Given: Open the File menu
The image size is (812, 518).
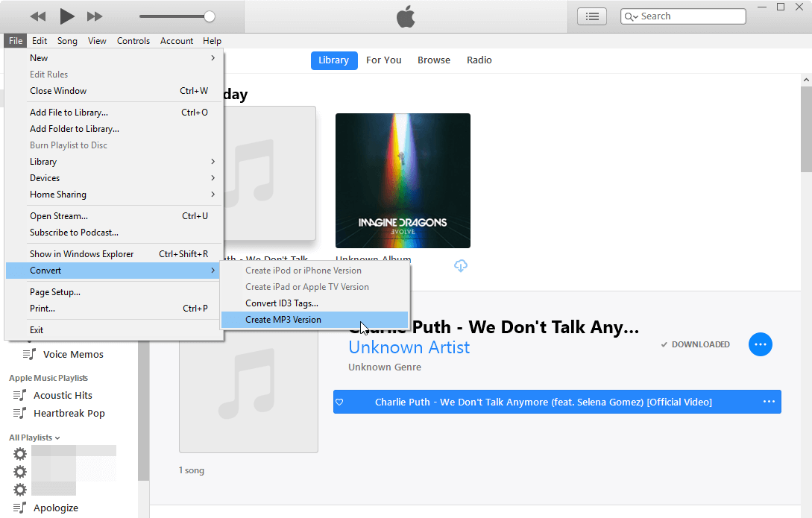Looking at the screenshot, I should [16, 41].
